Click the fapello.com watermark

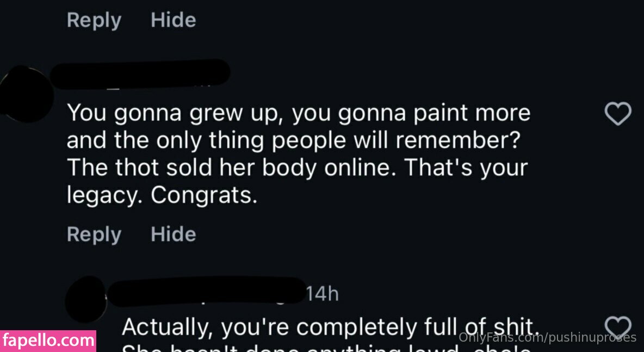pos(48,341)
